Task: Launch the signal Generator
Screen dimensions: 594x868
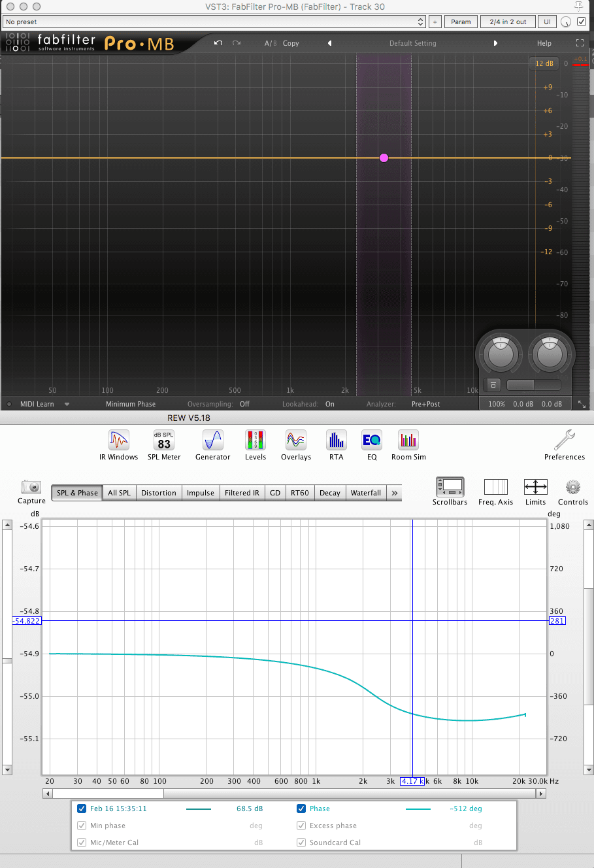Action: click(213, 441)
